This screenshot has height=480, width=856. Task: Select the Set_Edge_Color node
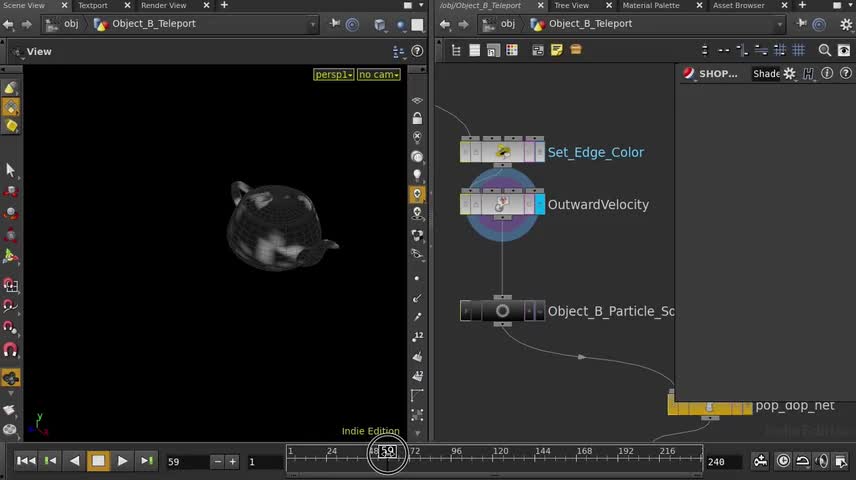502,151
